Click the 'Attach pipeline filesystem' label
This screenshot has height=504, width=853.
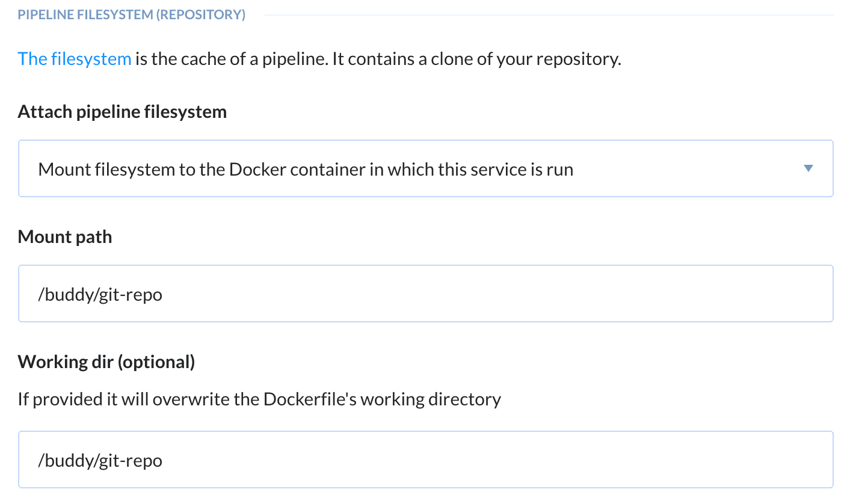[x=122, y=112]
